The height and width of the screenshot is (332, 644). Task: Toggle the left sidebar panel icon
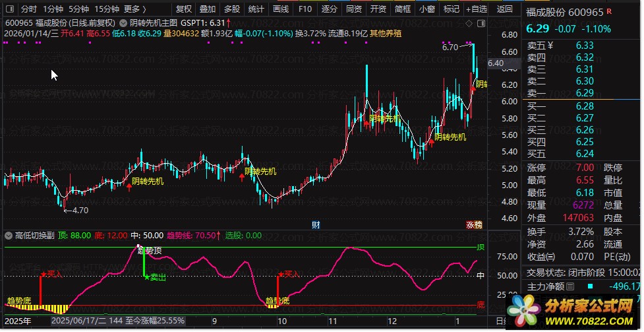[10, 9]
